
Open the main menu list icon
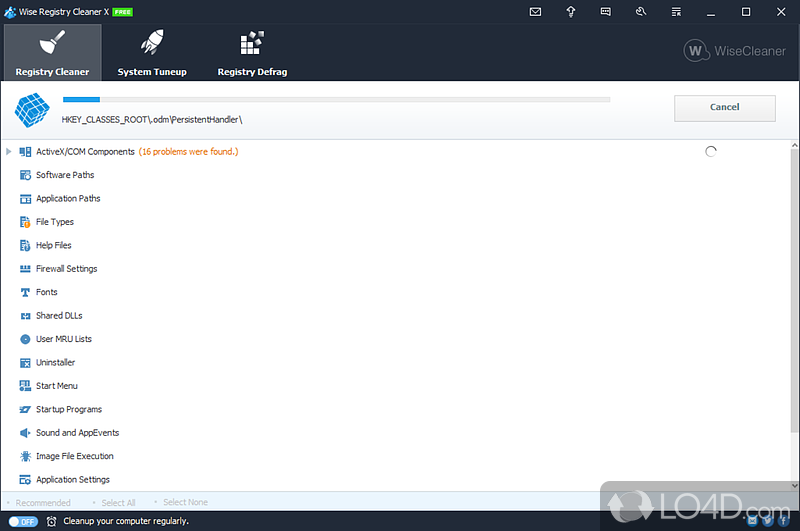coord(676,12)
